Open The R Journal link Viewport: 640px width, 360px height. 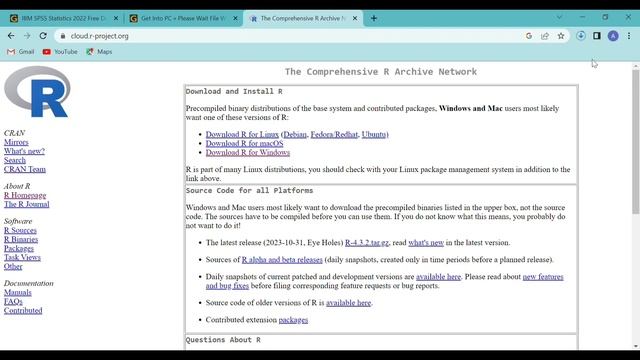(27, 204)
